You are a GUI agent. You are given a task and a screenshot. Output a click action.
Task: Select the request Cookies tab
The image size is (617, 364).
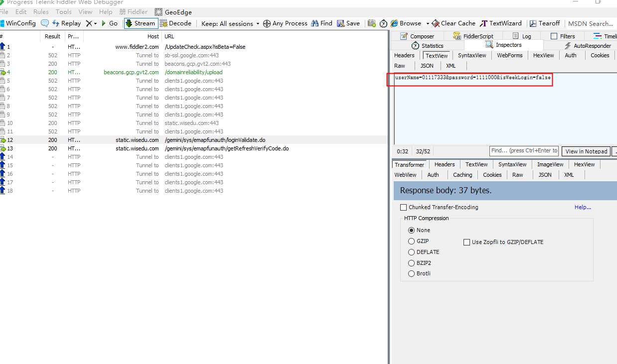point(600,55)
